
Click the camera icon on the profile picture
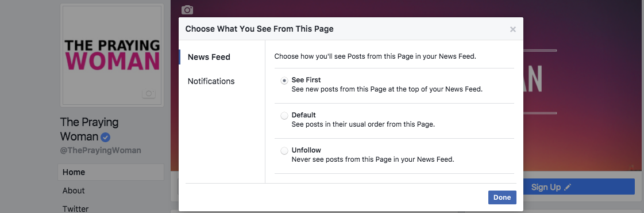coord(149,93)
